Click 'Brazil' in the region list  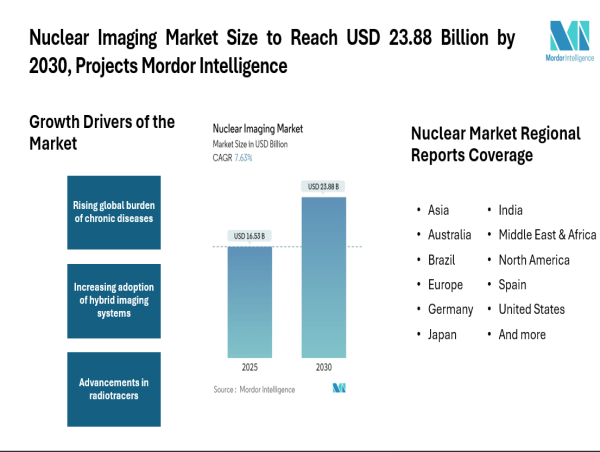442,260
